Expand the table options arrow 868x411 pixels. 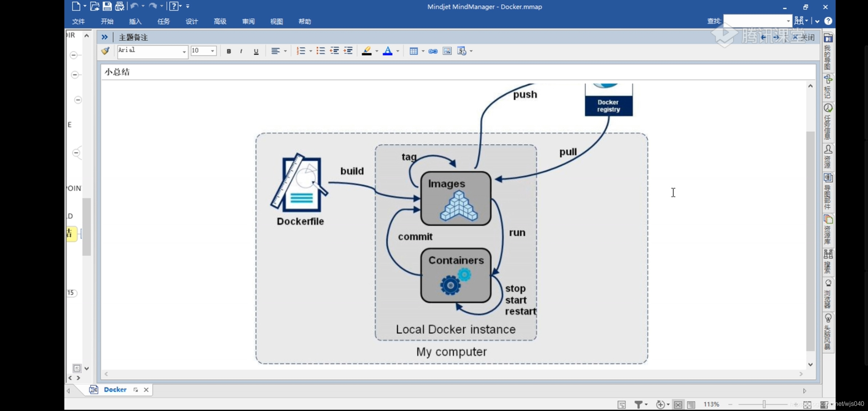tap(423, 51)
